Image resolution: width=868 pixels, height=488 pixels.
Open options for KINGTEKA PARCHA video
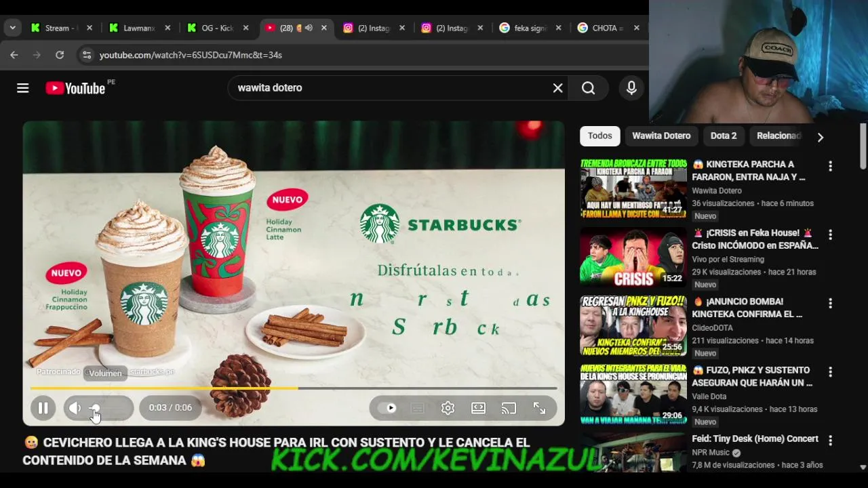830,166
